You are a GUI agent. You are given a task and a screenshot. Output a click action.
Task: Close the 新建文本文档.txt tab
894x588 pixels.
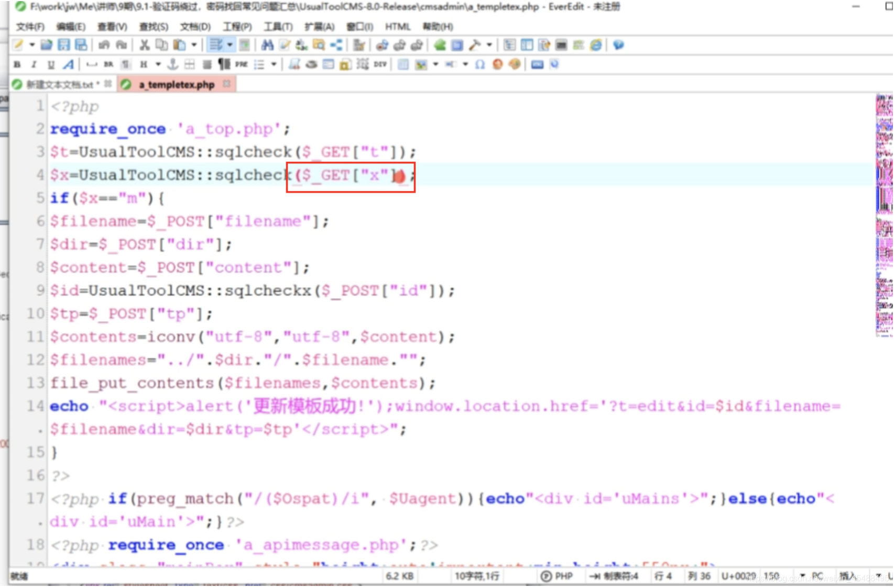coord(108,84)
